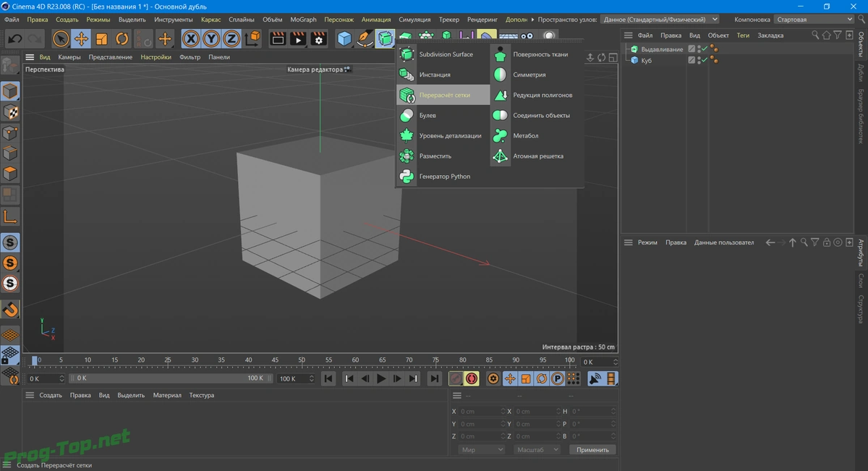Choose Поверхность ткани generator
Screen dimensions: 868x471
537,54
